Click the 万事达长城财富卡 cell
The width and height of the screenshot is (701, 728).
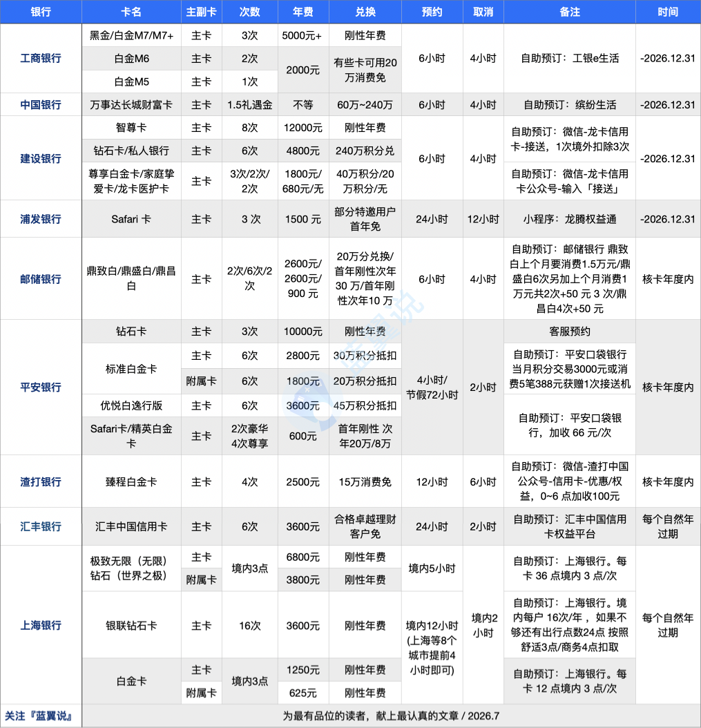(x=131, y=105)
